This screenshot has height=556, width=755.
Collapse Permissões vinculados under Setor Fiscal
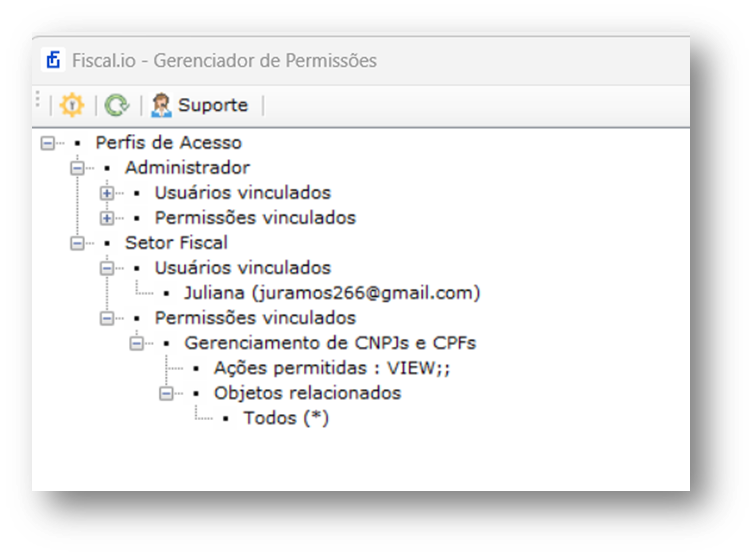(x=107, y=318)
